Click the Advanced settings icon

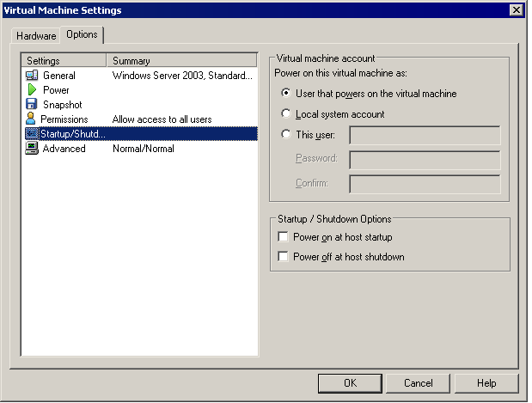click(x=32, y=149)
